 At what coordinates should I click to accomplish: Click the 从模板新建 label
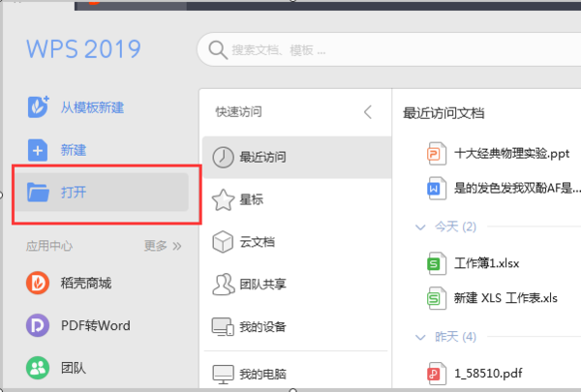tap(92, 107)
